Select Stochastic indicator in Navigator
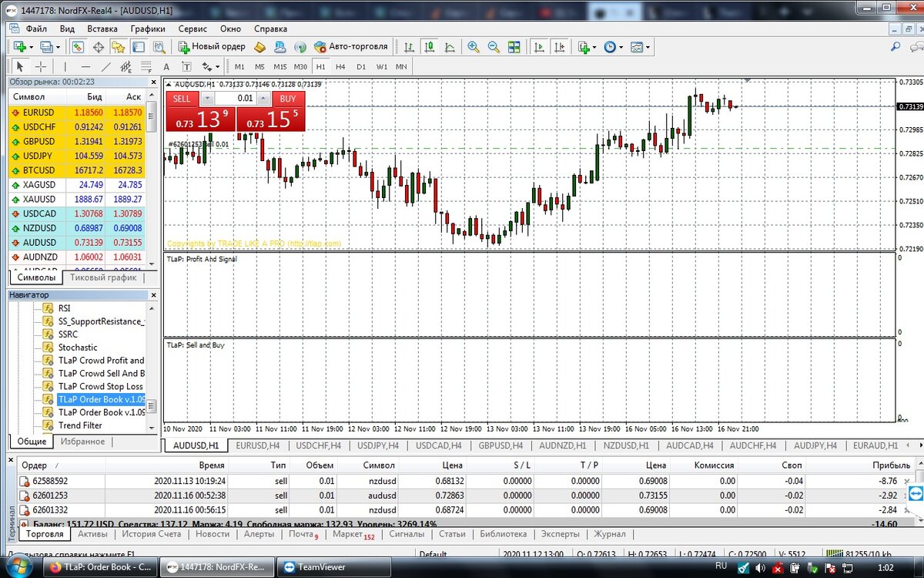 [x=78, y=348]
